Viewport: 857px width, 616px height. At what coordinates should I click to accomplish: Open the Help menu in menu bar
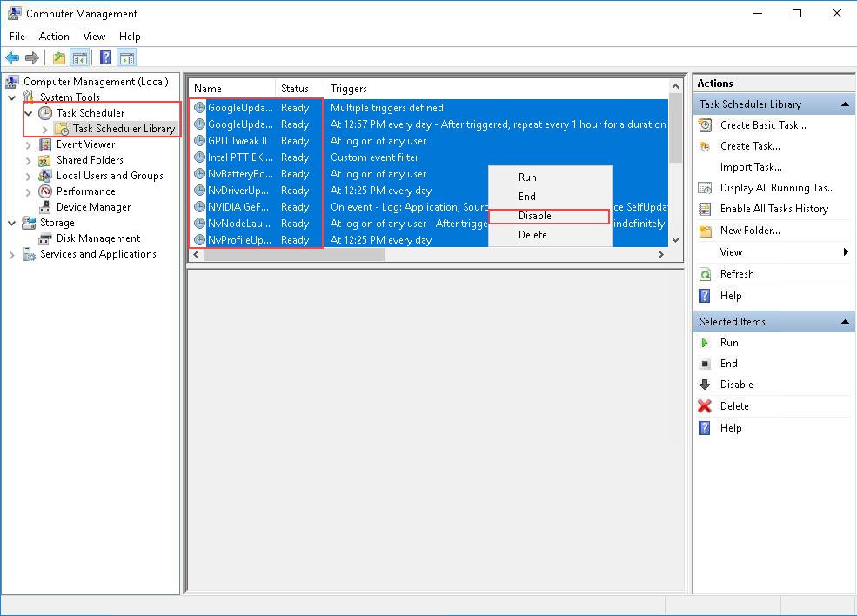point(130,36)
